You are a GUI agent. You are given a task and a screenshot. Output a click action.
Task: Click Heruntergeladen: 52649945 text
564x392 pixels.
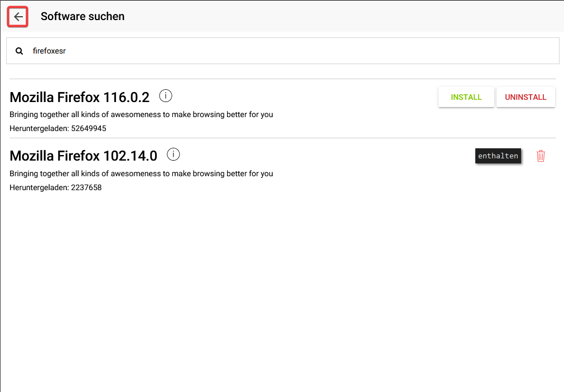[x=58, y=128]
